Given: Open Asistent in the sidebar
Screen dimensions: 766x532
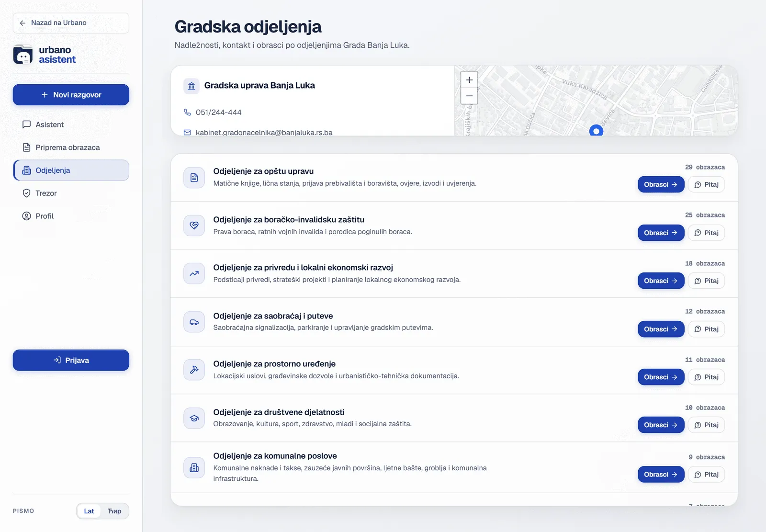Looking at the screenshot, I should [71, 125].
